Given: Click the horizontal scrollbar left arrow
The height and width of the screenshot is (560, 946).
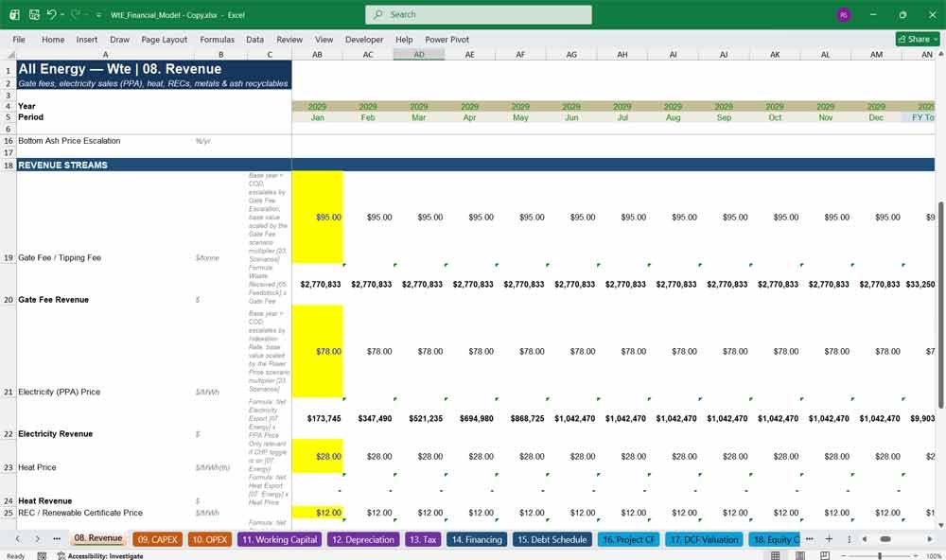Looking at the screenshot, I should (865, 539).
